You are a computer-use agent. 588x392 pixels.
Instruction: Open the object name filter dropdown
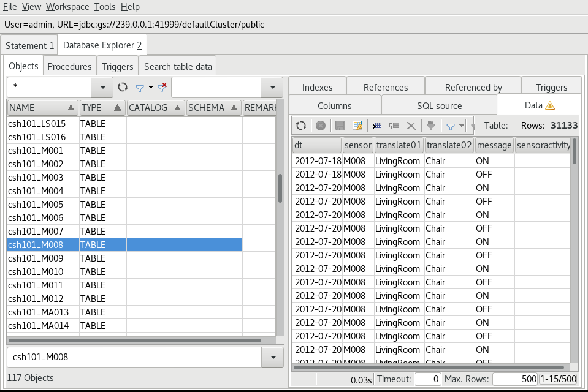(x=102, y=88)
